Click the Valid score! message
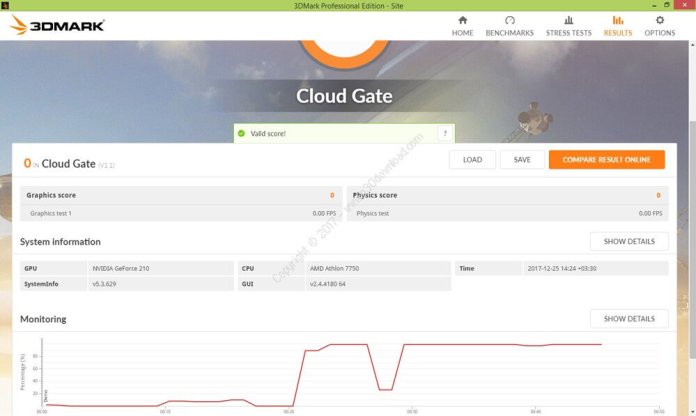The image size is (696, 416). pyautogui.click(x=268, y=134)
